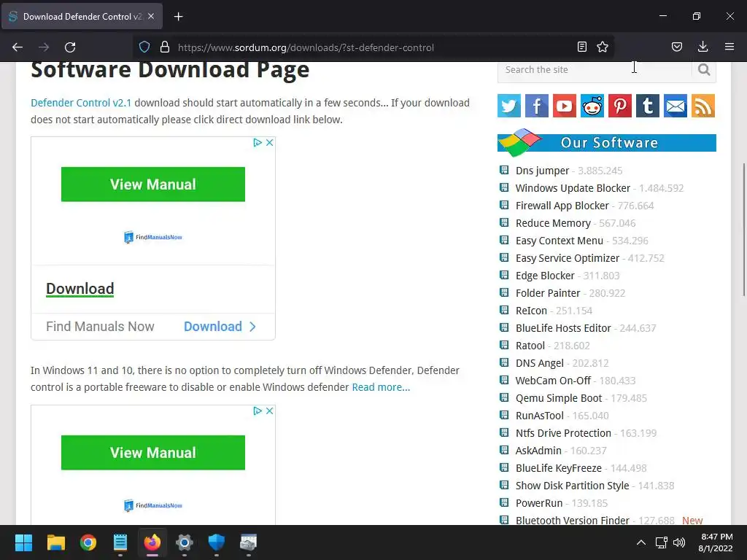Open the Windows Start menu
The width and height of the screenshot is (747, 560).
pos(23,542)
